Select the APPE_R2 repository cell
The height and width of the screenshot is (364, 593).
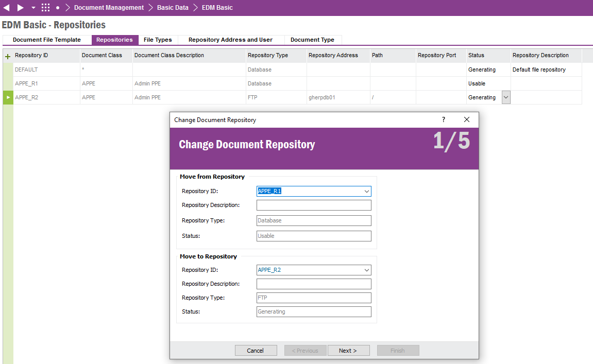click(46, 97)
